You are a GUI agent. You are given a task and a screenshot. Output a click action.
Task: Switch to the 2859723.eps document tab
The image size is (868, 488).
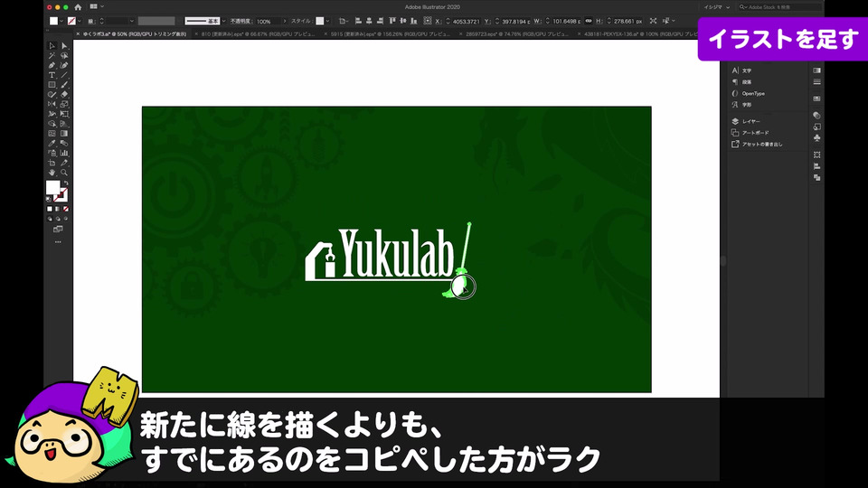coord(517,33)
